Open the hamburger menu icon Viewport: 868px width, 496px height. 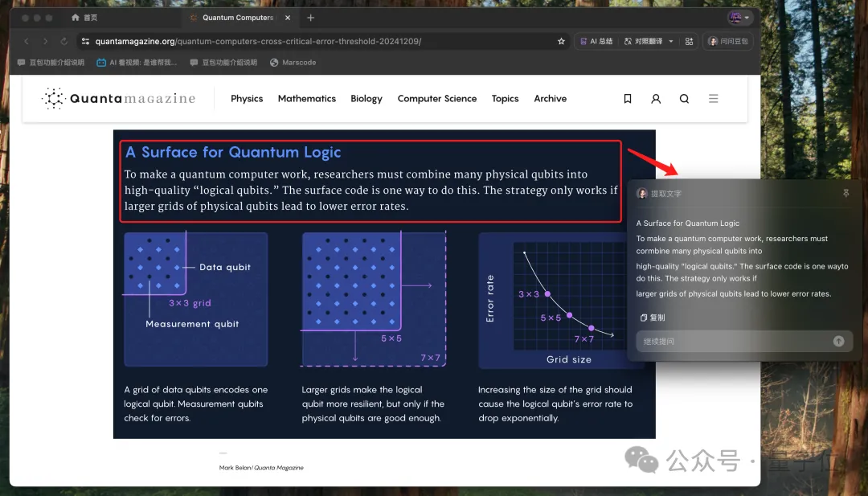[x=713, y=99]
